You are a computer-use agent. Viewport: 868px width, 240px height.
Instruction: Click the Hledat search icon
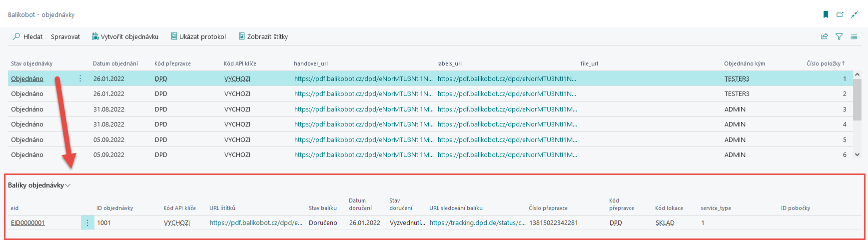click(16, 36)
